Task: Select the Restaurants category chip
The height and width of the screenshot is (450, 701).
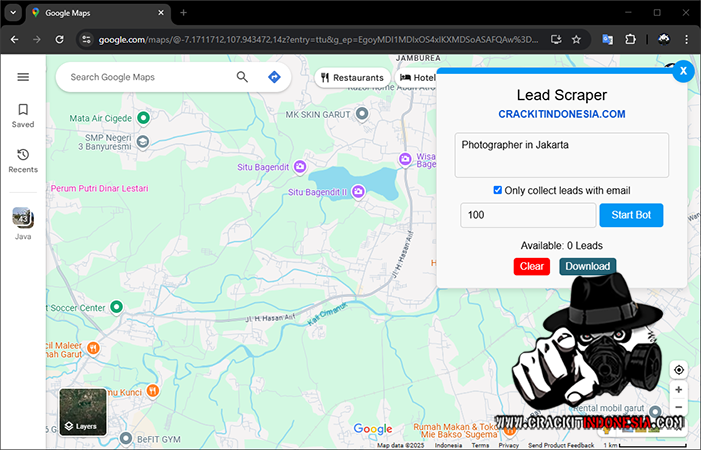Action: coord(351,77)
